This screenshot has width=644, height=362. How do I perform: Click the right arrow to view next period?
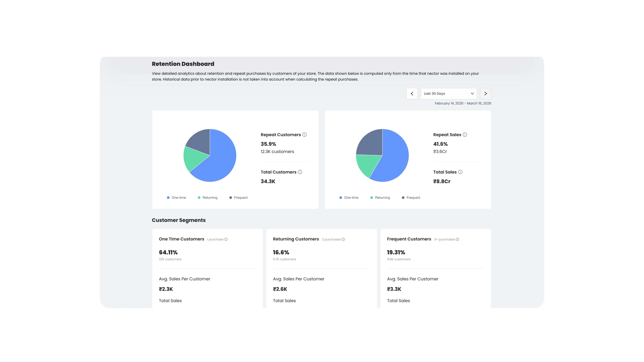[x=485, y=93]
